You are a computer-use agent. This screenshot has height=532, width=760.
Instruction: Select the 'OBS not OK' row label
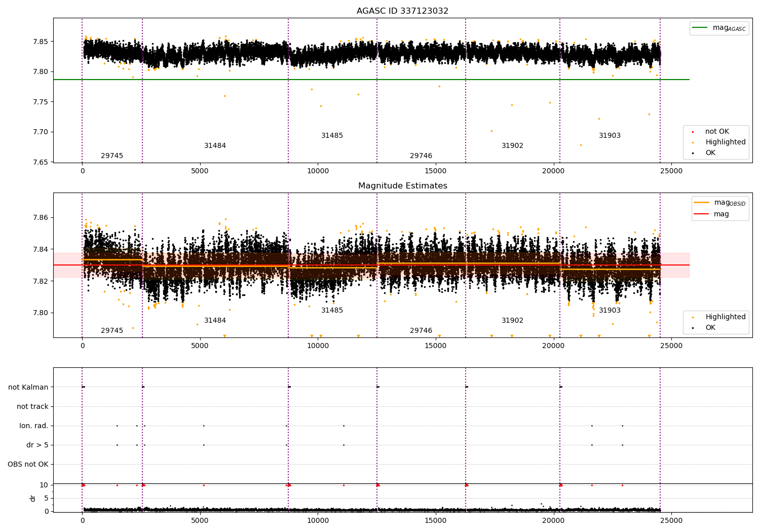pos(28,464)
